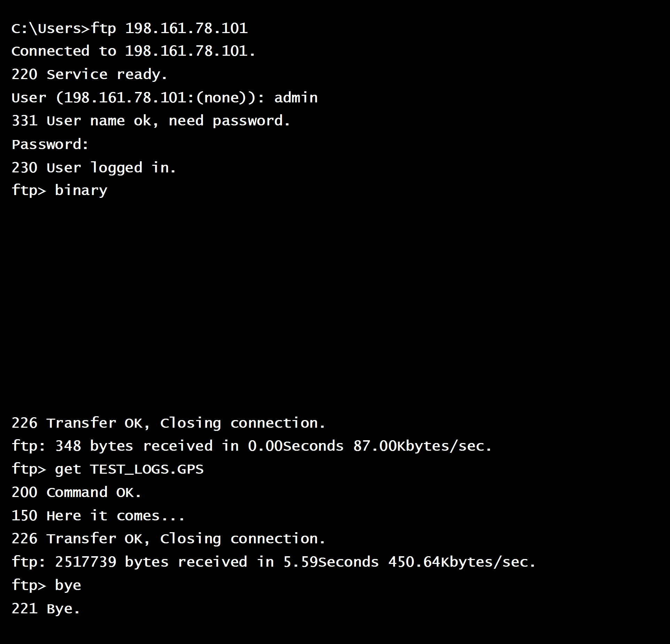Click the '87.00Kbytes/sec.' rate text
Screen dimensions: 670x644
pos(423,446)
